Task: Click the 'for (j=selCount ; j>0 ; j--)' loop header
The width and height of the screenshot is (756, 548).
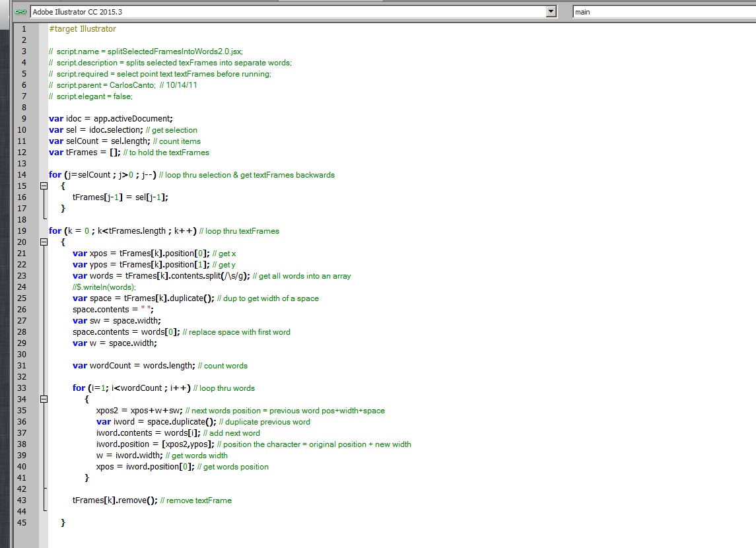Action: coord(103,175)
